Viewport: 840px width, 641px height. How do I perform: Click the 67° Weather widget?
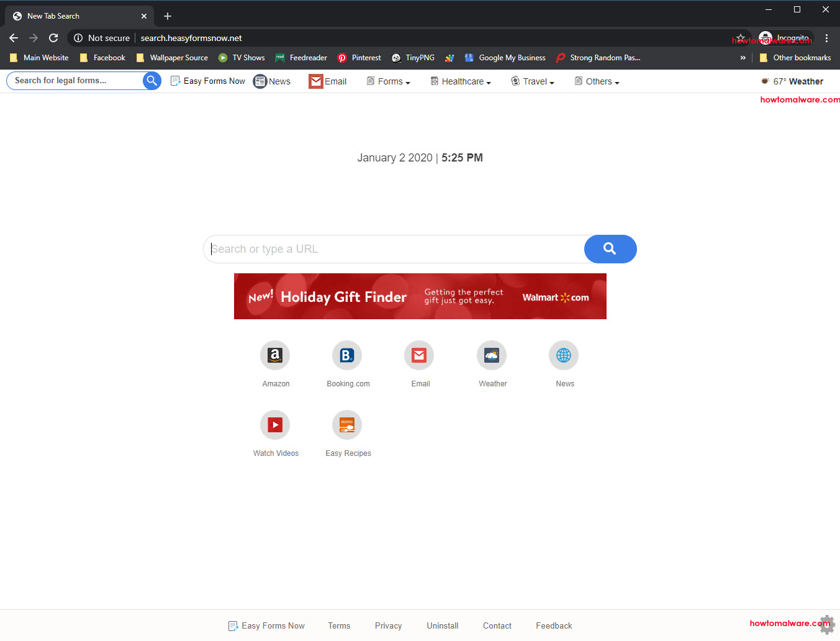(792, 81)
